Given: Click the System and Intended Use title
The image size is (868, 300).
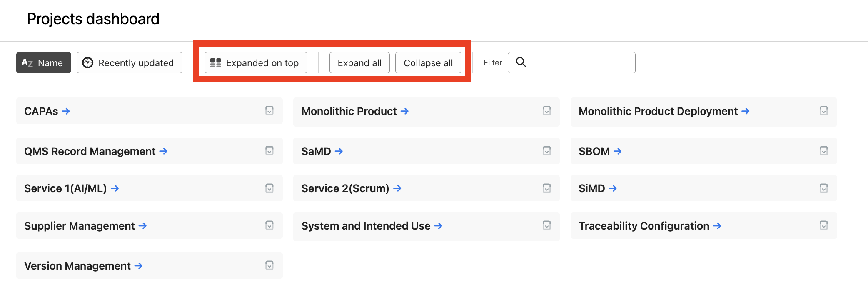Looking at the screenshot, I should click(x=366, y=226).
